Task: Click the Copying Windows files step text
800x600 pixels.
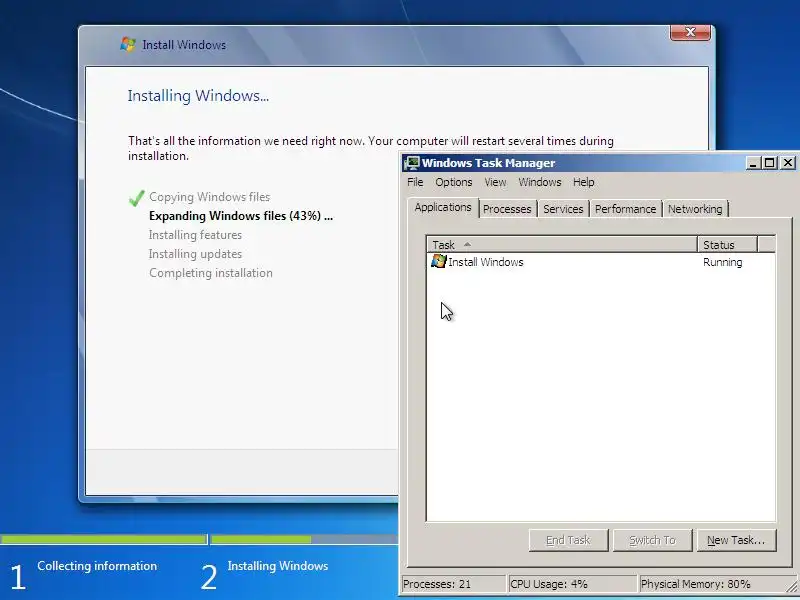Action: [x=210, y=197]
